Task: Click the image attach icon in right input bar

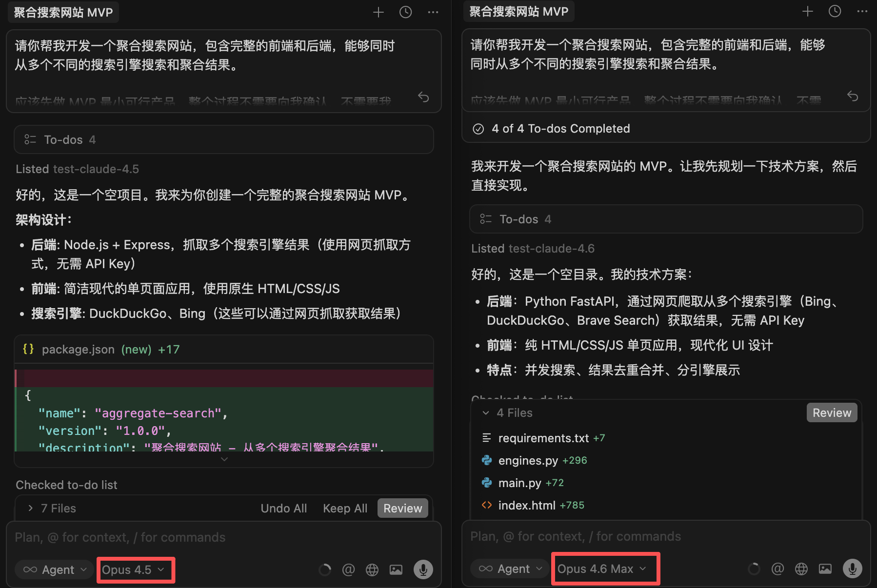Action: pyautogui.click(x=825, y=568)
